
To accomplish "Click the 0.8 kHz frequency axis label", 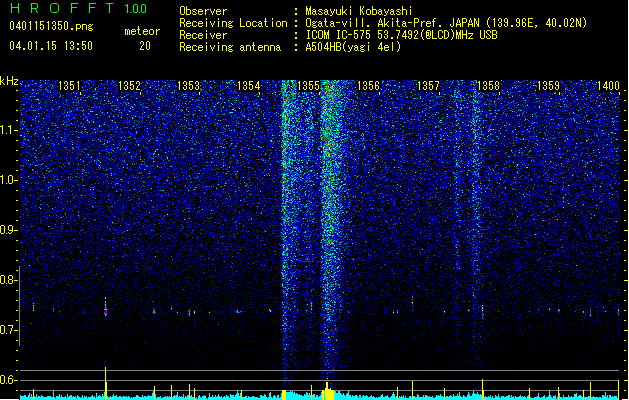I will 9,280.
